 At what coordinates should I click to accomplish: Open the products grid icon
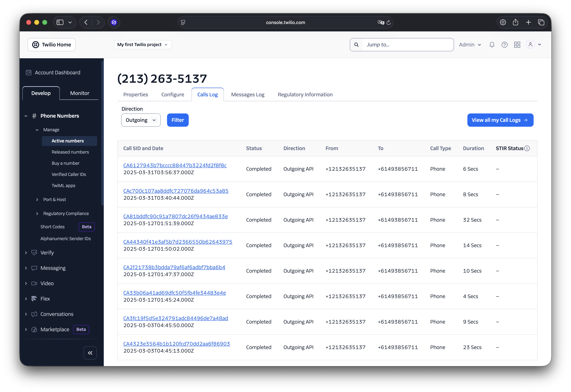(517, 45)
